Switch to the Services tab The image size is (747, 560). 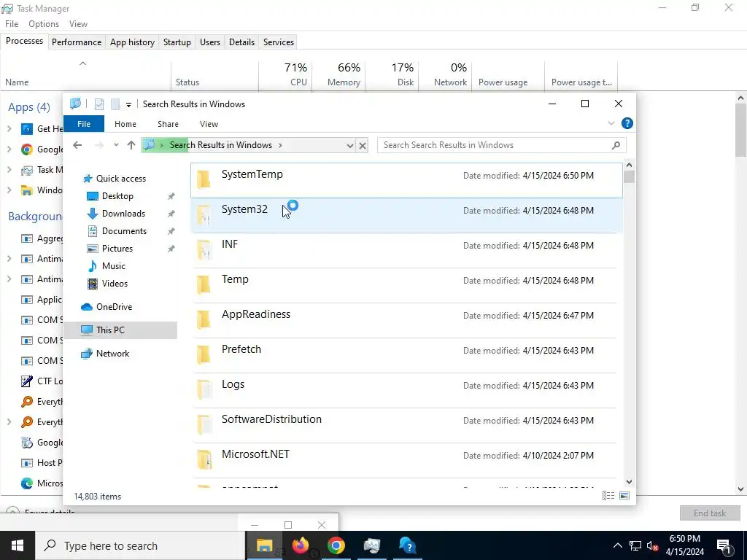tap(278, 42)
